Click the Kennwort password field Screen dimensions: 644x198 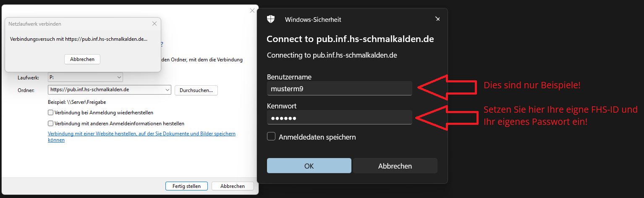339,118
